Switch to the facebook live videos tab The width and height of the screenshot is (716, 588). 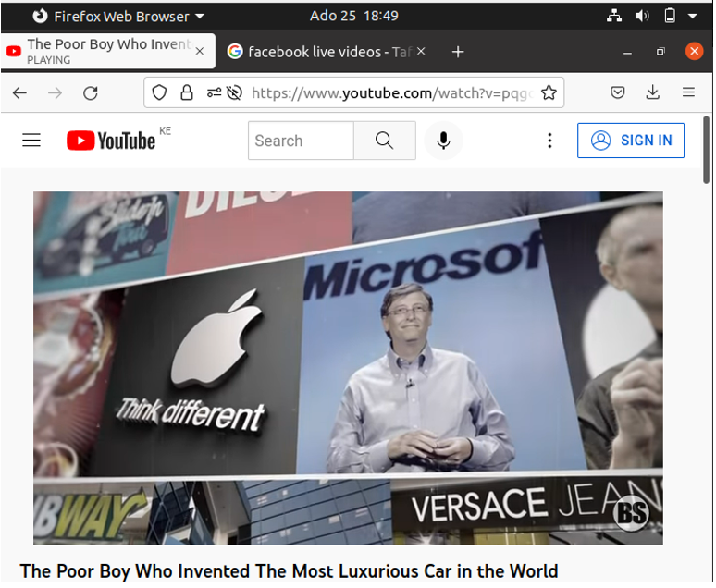(x=327, y=52)
